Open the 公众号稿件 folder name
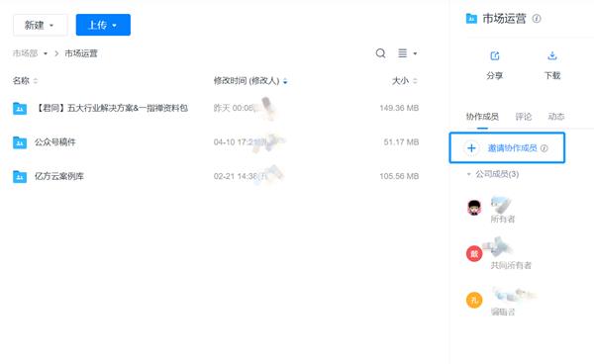594x364 pixels. click(x=55, y=142)
